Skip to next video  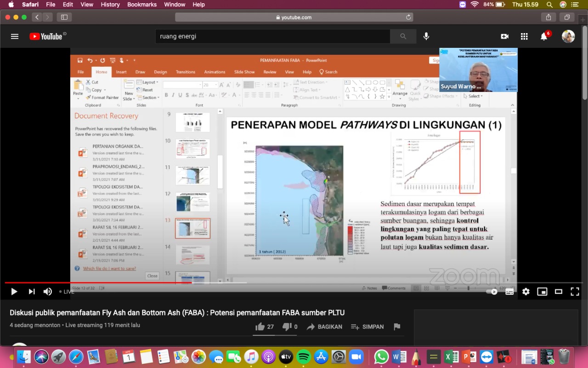coord(31,292)
